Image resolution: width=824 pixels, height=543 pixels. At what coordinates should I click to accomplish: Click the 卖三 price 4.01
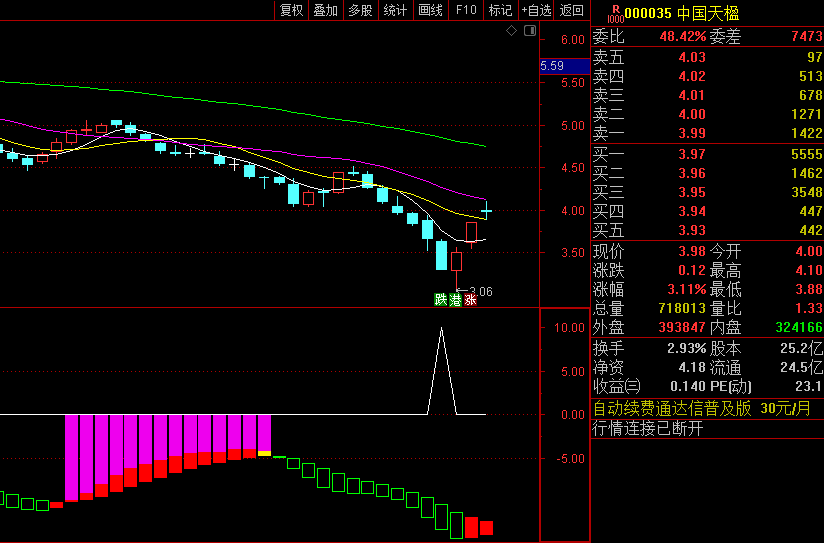[692, 95]
